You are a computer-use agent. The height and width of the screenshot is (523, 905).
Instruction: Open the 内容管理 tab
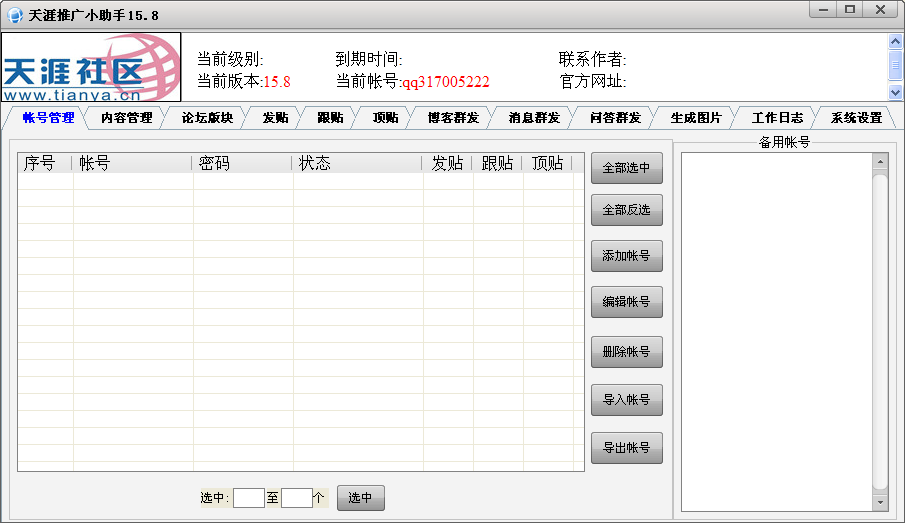point(126,118)
